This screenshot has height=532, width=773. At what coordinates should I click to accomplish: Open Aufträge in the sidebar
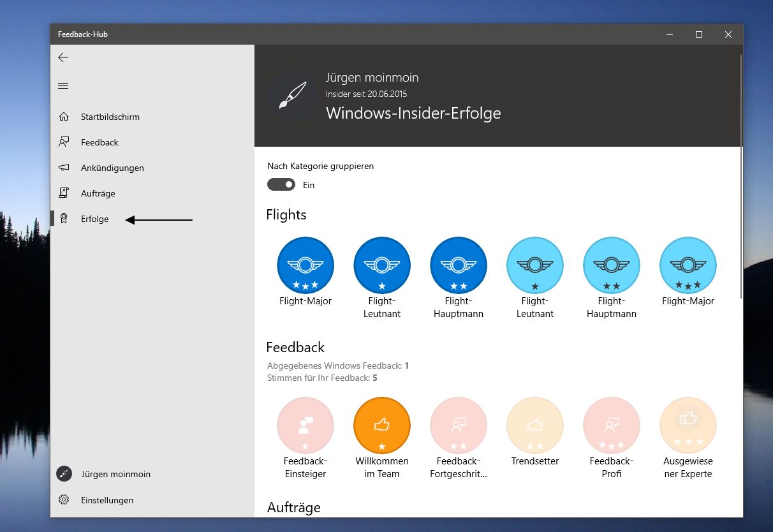coord(152,193)
